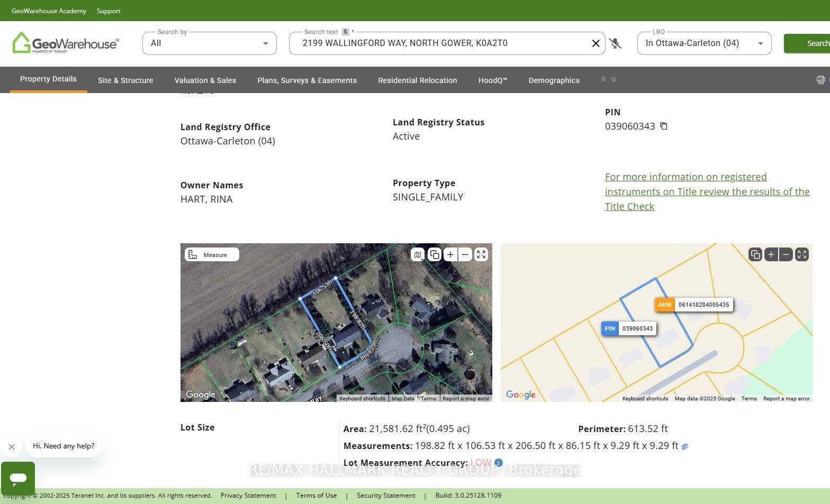830x504 pixels.
Task: Click Report a map error on aerial map
Action: tap(466, 399)
